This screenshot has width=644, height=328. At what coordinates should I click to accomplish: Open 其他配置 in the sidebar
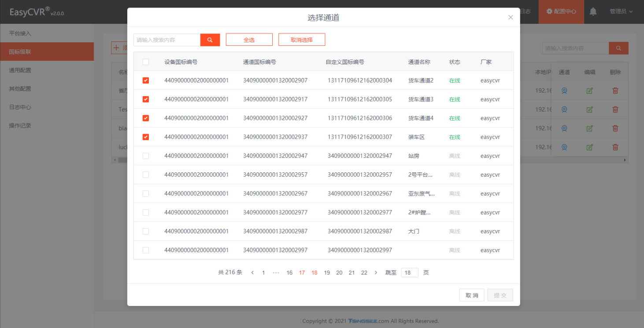coord(47,89)
